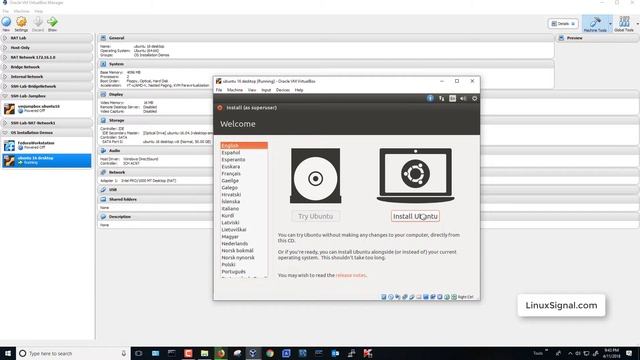Viewport: 640px width, 360px height.
Task: Click the Storage section header icon
Action: coord(103,120)
